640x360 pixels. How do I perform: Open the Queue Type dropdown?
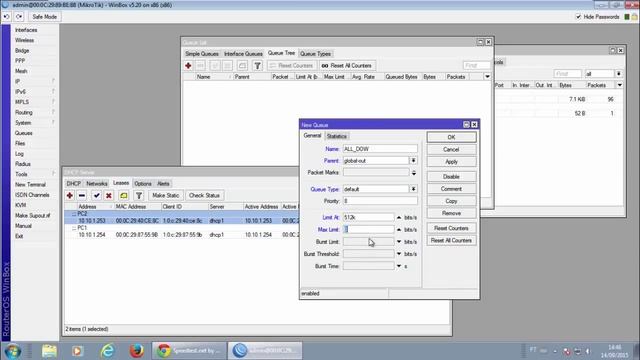coord(413,189)
